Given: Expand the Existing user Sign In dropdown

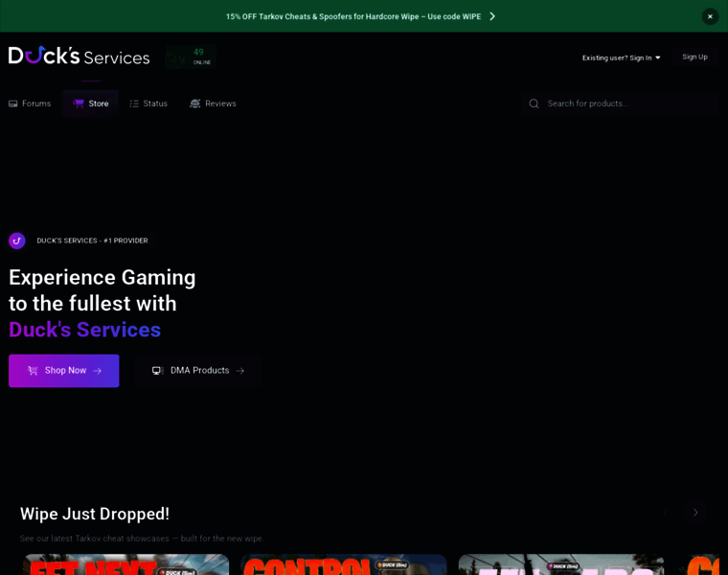Looking at the screenshot, I should coord(622,57).
